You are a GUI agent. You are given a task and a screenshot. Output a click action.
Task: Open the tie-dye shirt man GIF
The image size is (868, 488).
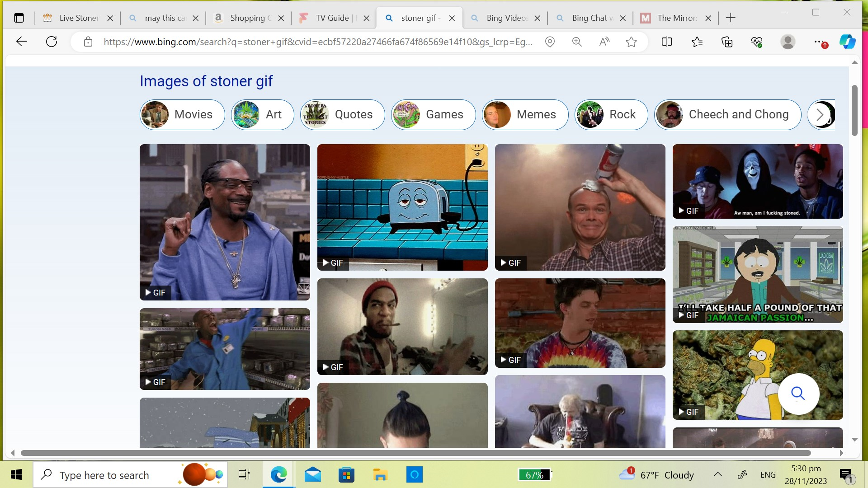[x=580, y=323]
